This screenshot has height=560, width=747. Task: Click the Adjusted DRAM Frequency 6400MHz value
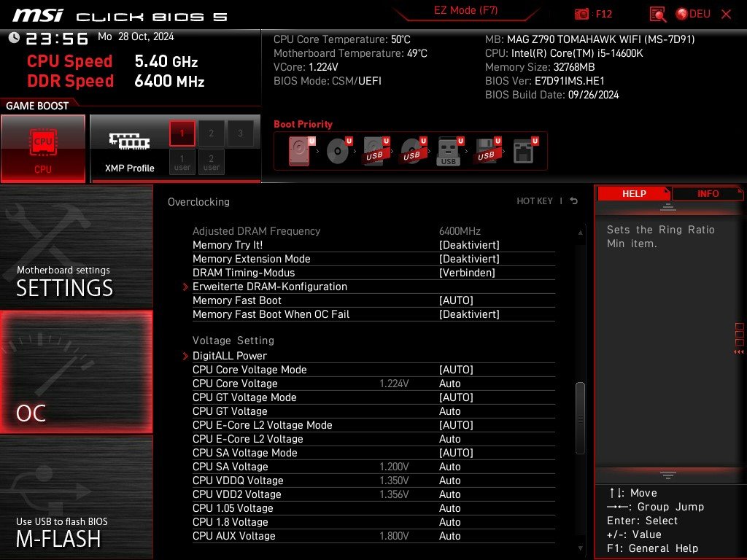point(460,231)
